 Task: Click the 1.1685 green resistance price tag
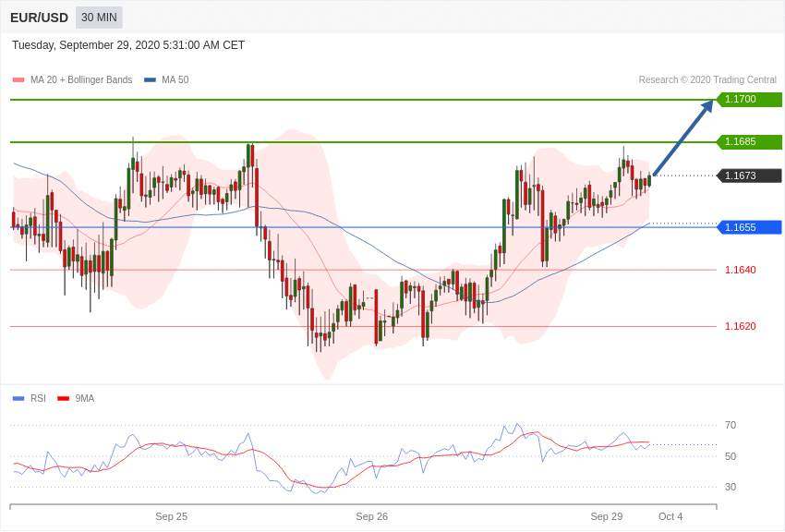click(749, 141)
